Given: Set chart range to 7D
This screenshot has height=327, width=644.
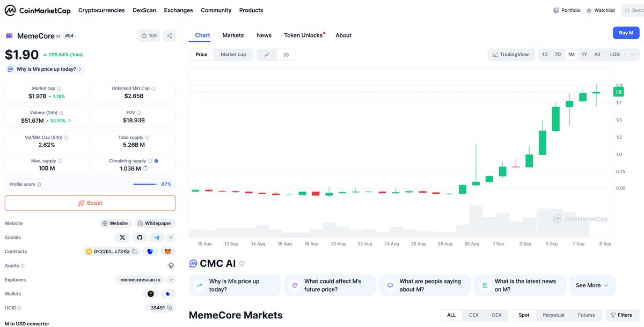Looking at the screenshot, I should click(558, 54).
